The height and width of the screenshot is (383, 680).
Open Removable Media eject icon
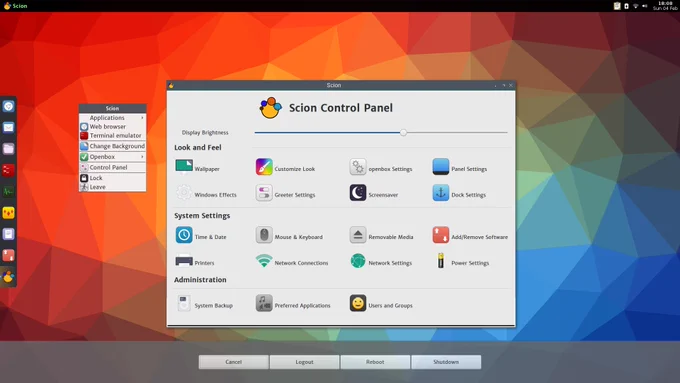pyautogui.click(x=358, y=235)
